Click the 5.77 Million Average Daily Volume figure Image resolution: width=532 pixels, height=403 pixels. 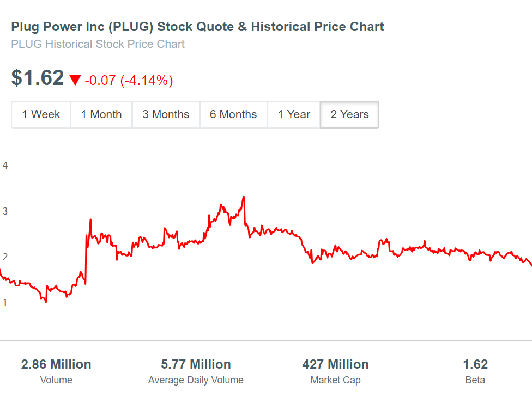(196, 364)
